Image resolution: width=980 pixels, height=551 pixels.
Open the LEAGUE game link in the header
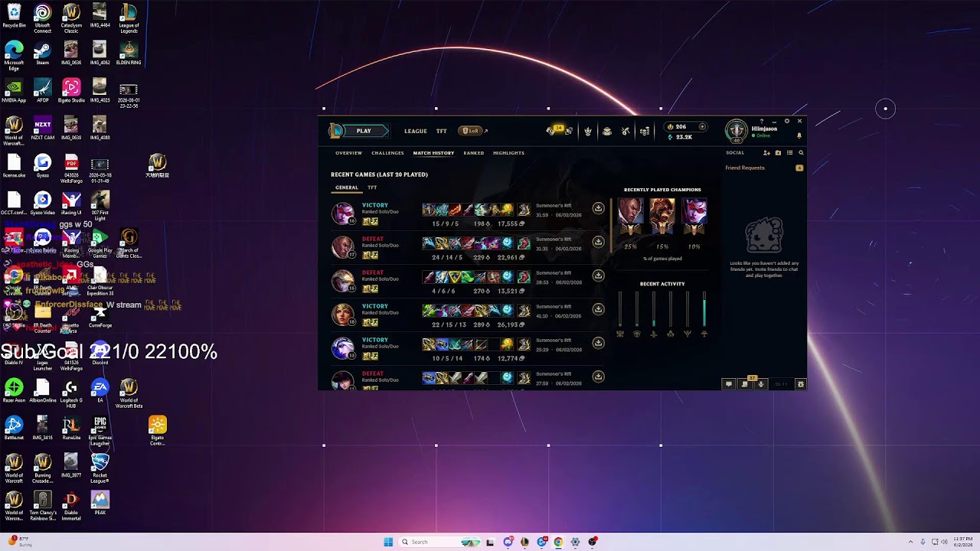pyautogui.click(x=416, y=131)
